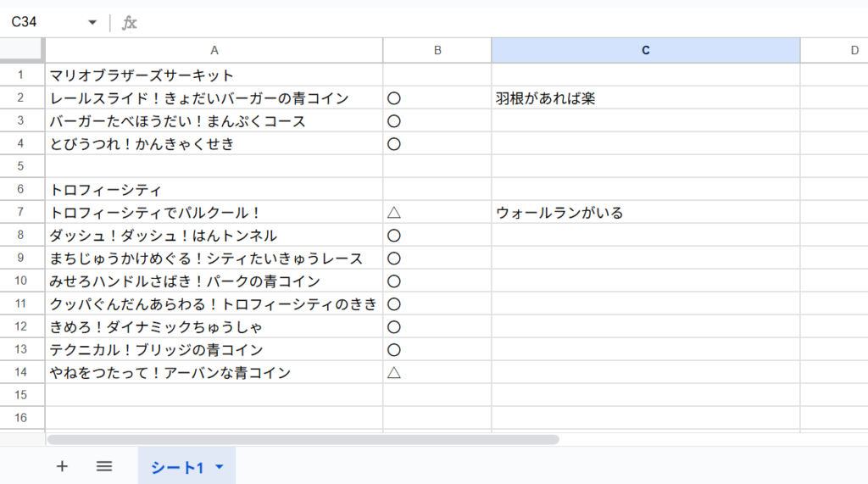Select column A header
Viewport: 868px width, 484px height.
pyautogui.click(x=214, y=50)
